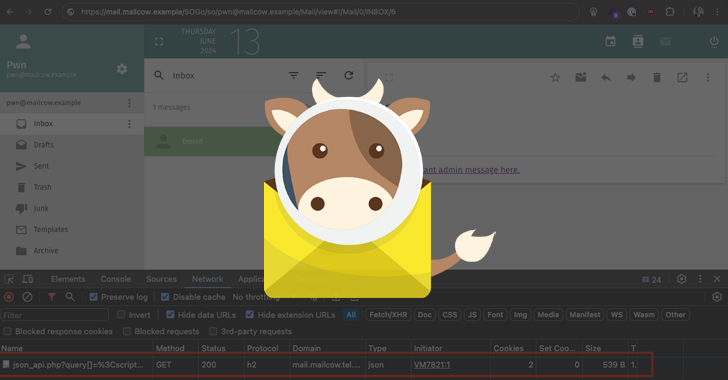Open DevTools settings gear next to issues count

682,279
